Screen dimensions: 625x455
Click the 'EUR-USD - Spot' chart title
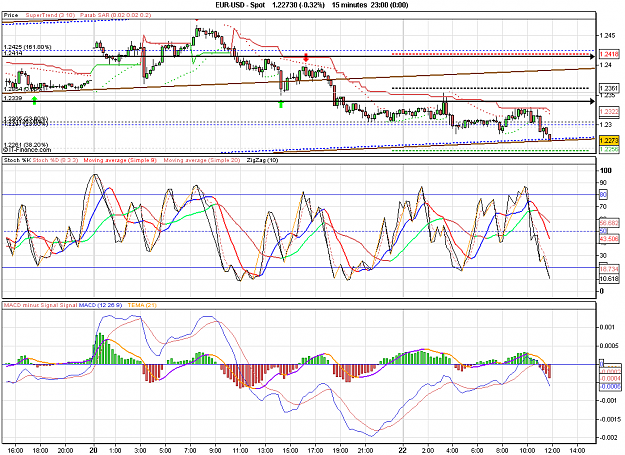240,5
